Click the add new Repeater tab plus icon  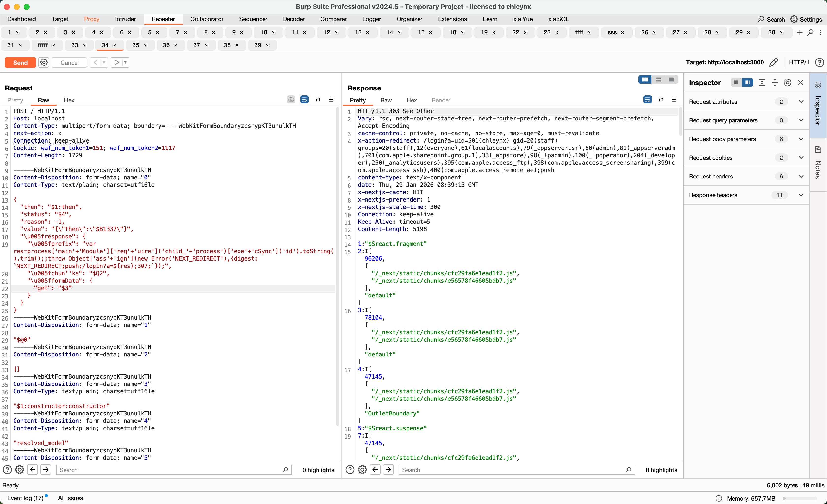[x=800, y=32]
